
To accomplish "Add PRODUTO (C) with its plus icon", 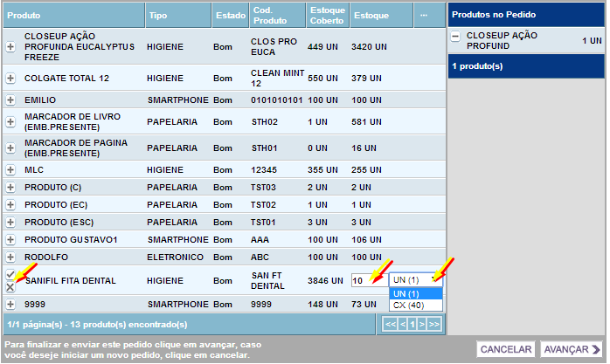I will pyautogui.click(x=10, y=188).
